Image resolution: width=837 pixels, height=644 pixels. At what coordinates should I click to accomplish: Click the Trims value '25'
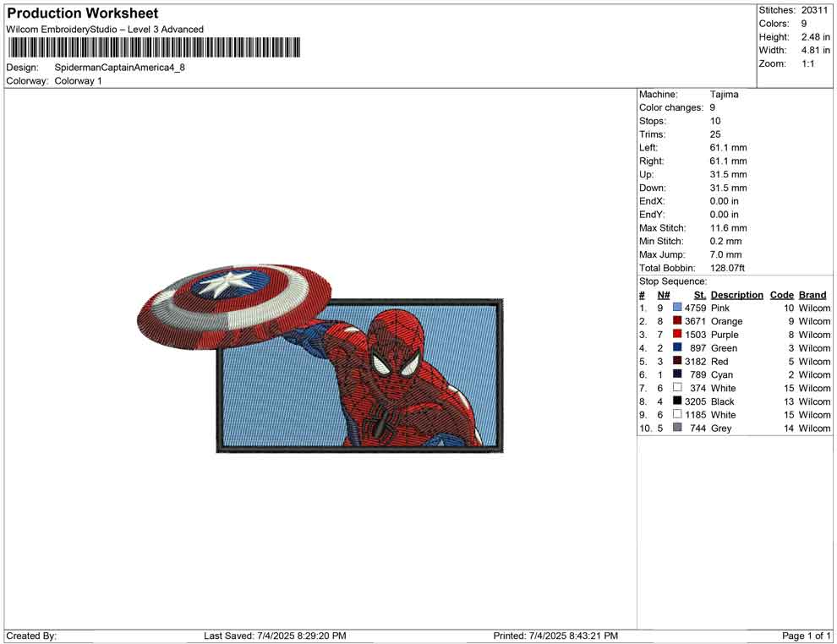(x=715, y=134)
